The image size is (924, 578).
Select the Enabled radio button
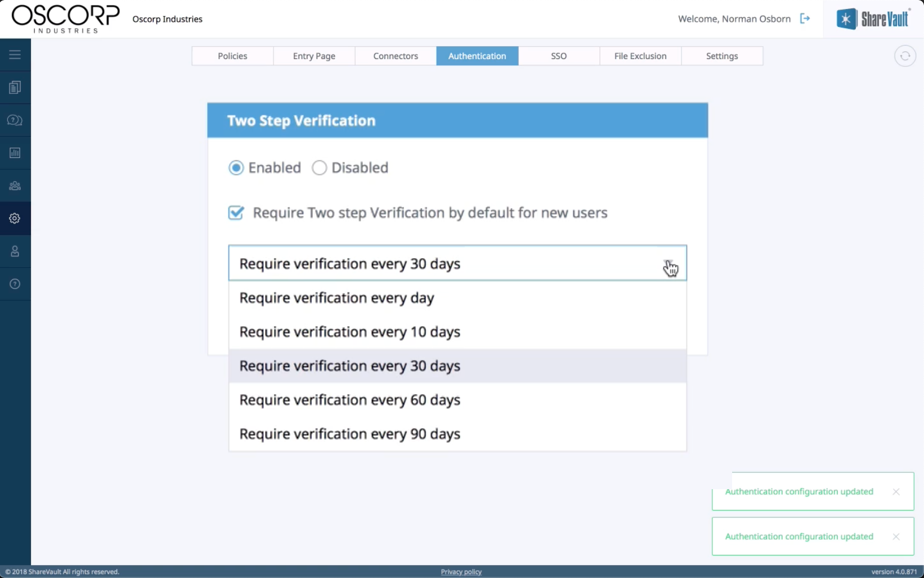pos(236,168)
